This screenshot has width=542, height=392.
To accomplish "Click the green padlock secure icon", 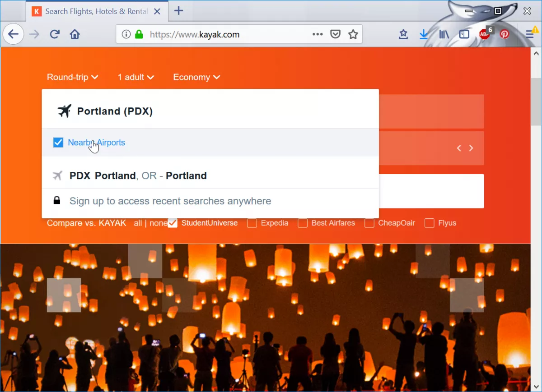I will pyautogui.click(x=139, y=34).
